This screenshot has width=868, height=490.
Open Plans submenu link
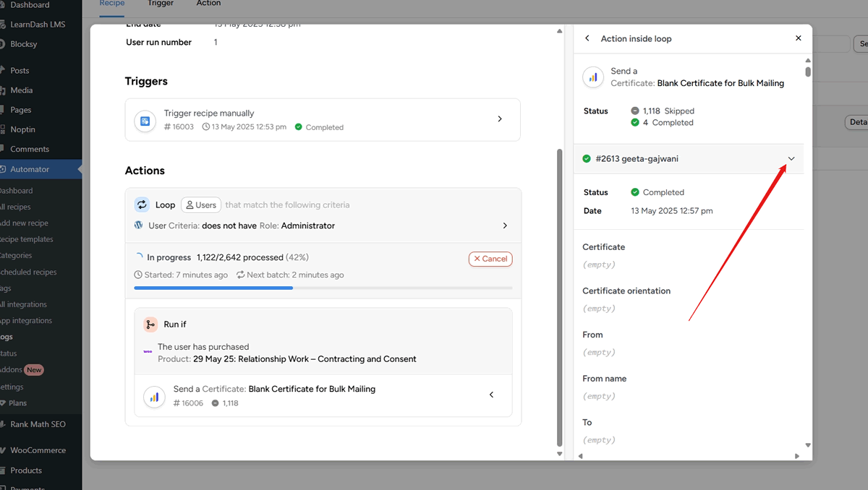pyautogui.click(x=17, y=403)
